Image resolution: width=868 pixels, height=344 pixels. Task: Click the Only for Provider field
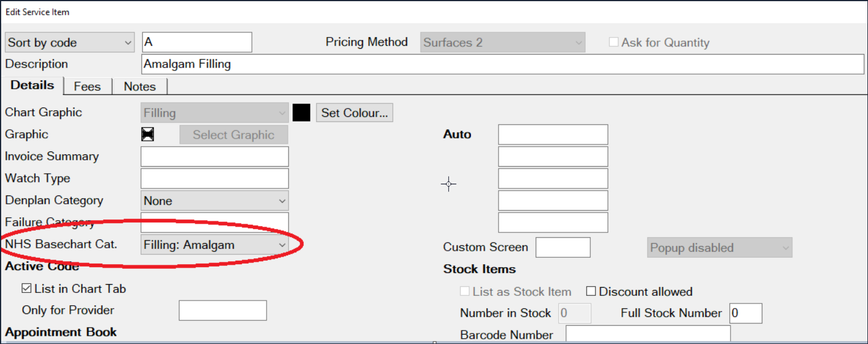(222, 310)
